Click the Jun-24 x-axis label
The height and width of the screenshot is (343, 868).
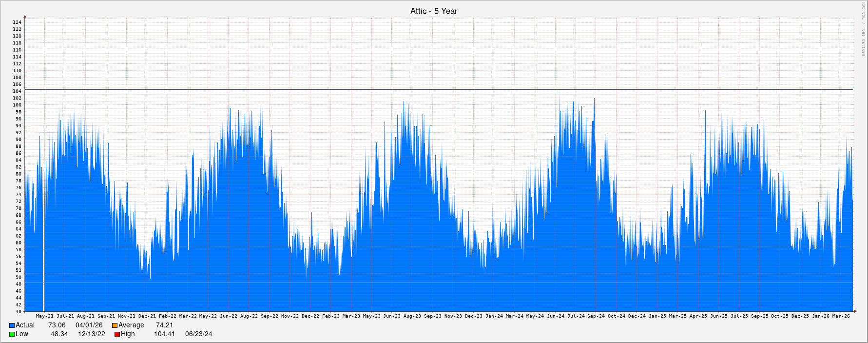(555, 316)
